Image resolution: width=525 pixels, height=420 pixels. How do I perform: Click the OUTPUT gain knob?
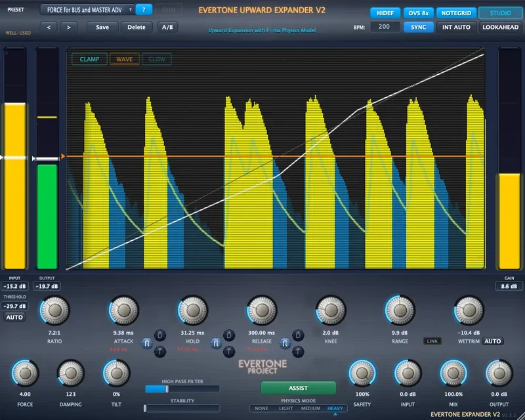pos(499,373)
